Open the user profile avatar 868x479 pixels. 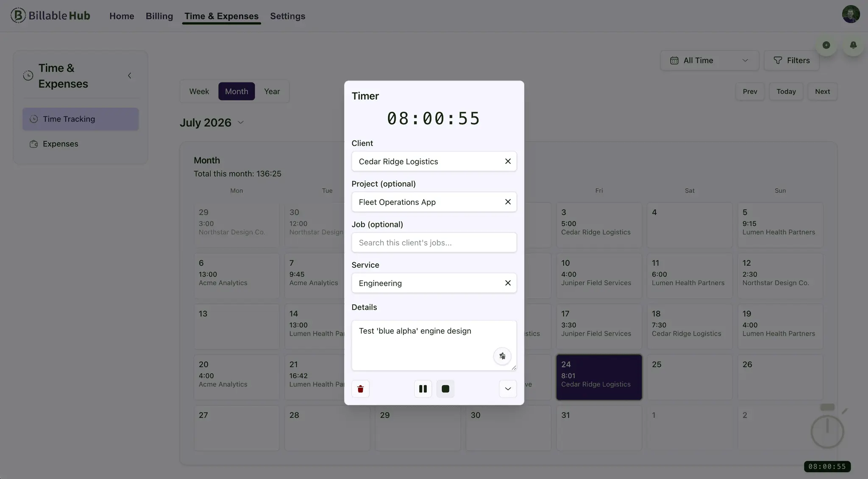tap(851, 14)
